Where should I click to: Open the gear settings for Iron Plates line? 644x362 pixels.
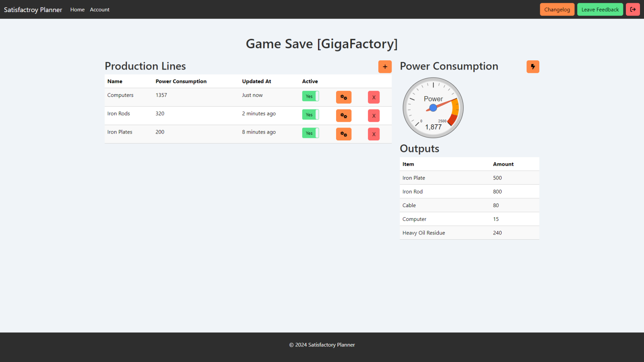(x=343, y=134)
